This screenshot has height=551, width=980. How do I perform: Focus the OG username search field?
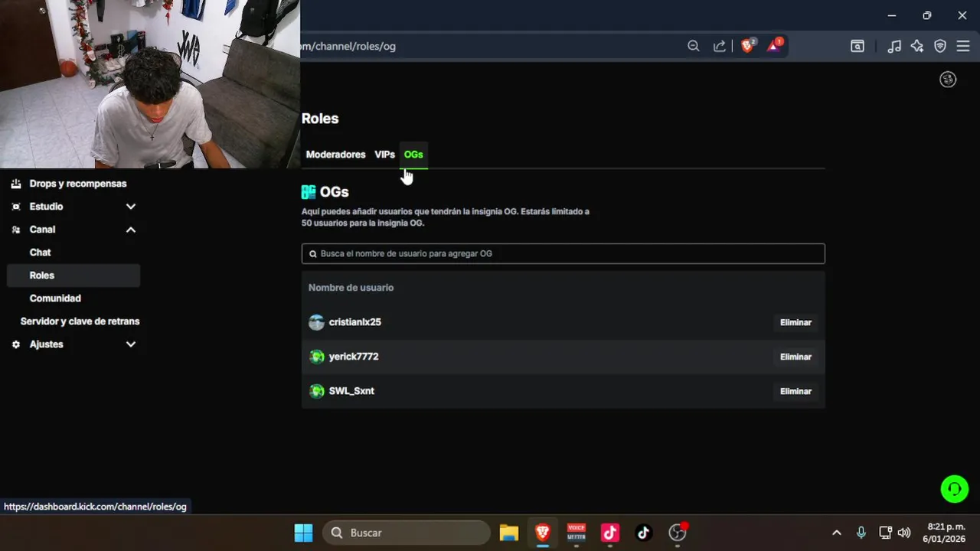click(x=563, y=254)
